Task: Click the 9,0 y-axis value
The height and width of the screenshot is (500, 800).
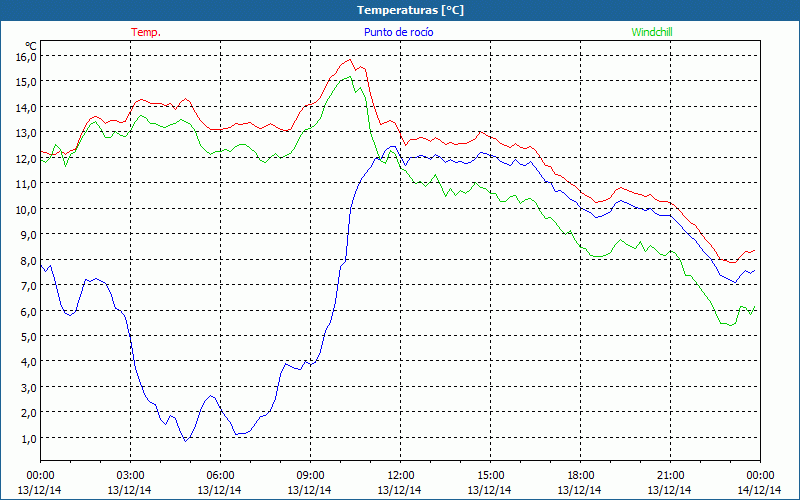Action: click(28, 235)
